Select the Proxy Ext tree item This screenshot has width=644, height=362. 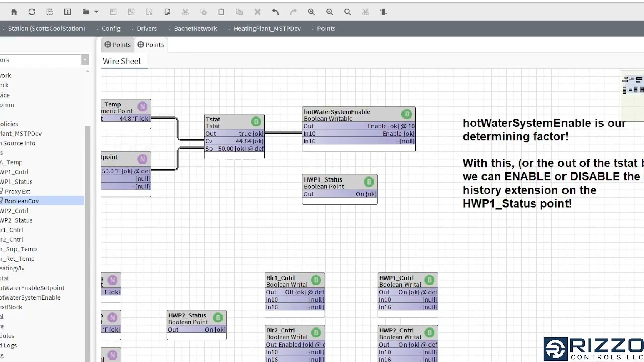(17, 191)
